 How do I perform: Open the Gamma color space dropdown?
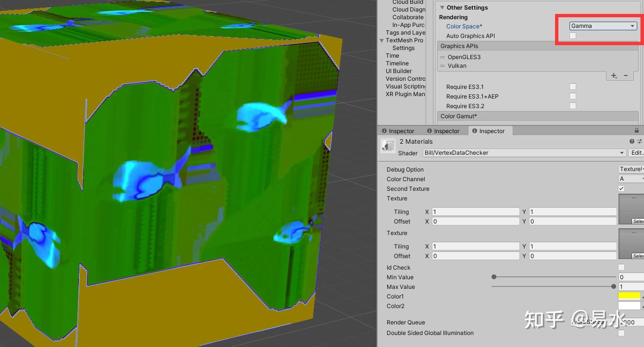point(603,26)
